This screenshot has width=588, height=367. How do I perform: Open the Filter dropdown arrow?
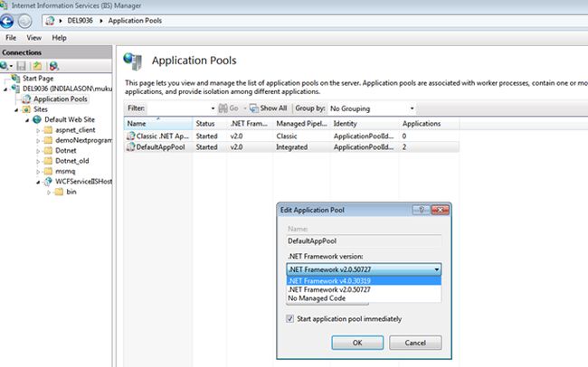pyautogui.click(x=213, y=108)
